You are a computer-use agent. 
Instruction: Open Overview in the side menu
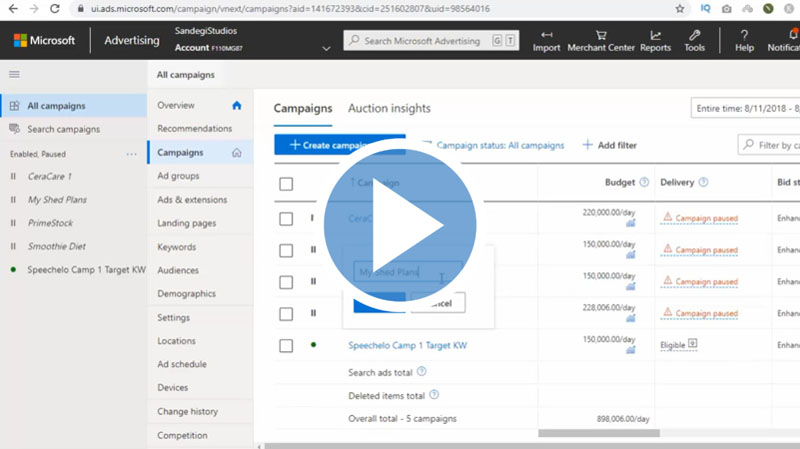176,106
